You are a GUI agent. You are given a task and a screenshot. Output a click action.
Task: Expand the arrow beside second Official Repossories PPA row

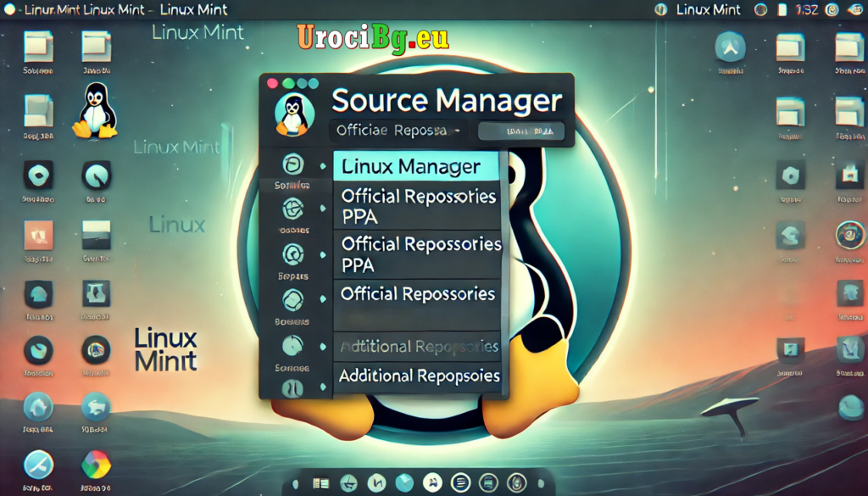323,254
